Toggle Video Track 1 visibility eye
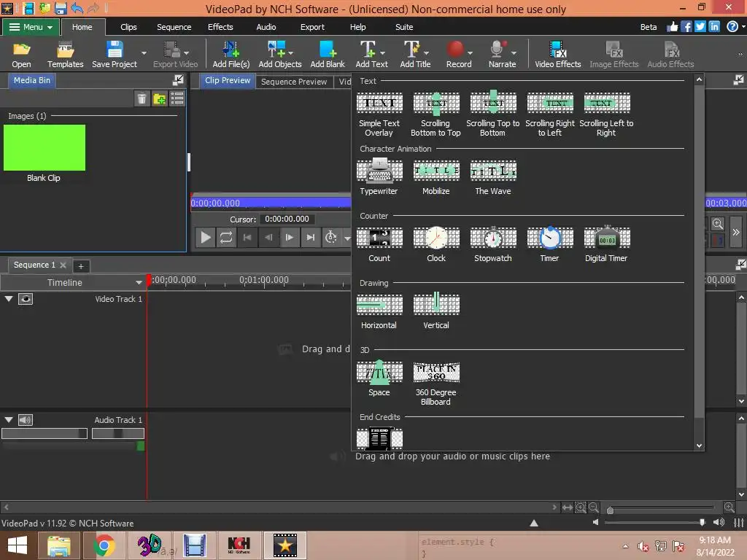 pos(26,298)
